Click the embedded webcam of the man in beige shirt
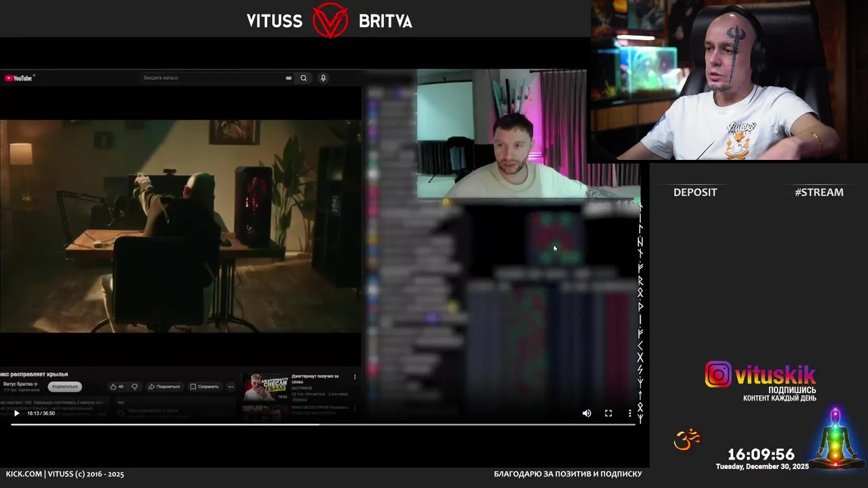 [502, 134]
